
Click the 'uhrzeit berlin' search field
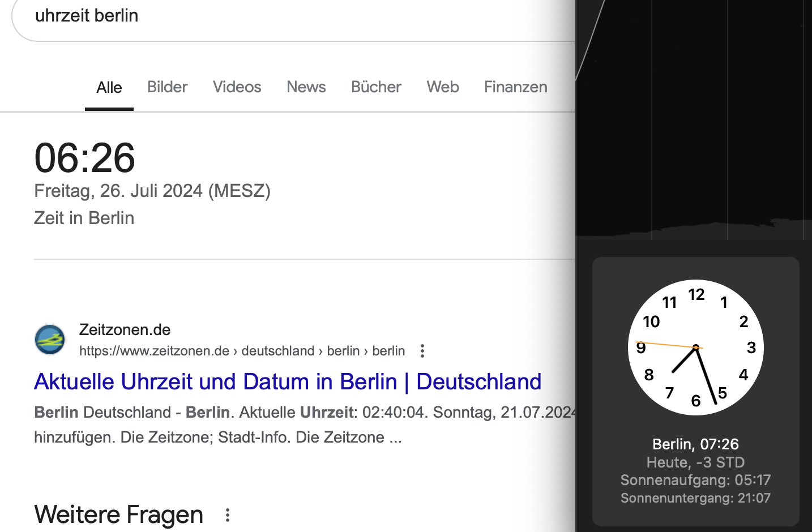click(294, 17)
